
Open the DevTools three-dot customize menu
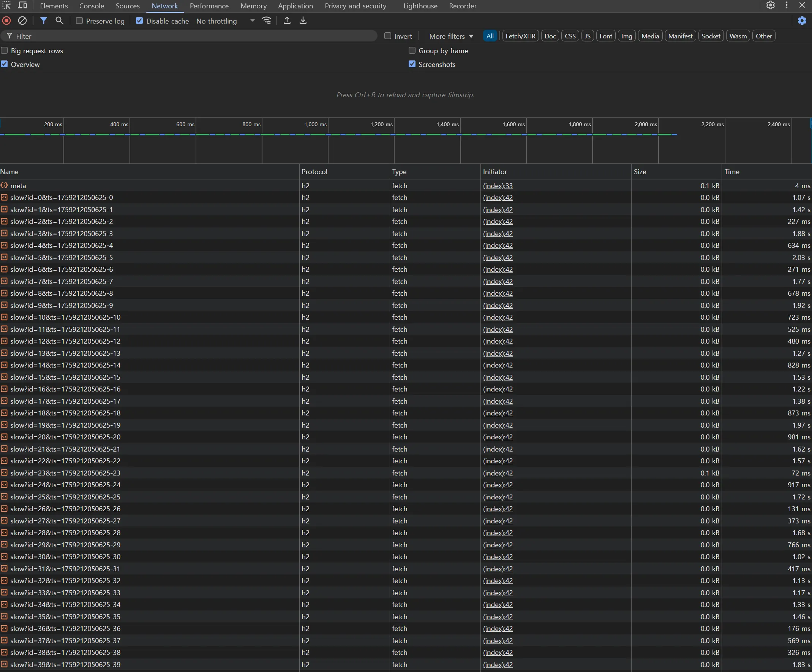786,5
